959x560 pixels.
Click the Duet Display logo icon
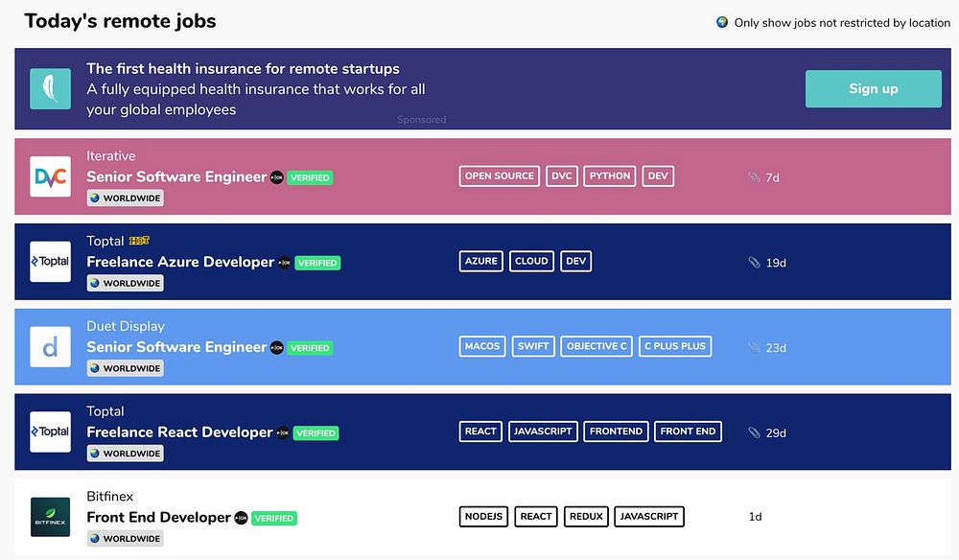pyautogui.click(x=50, y=347)
